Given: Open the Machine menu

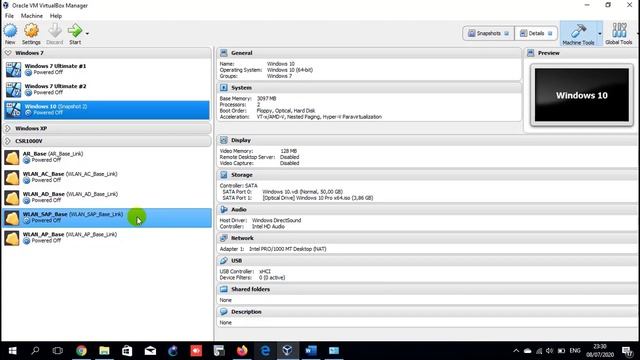Looking at the screenshot, I should 32,16.
